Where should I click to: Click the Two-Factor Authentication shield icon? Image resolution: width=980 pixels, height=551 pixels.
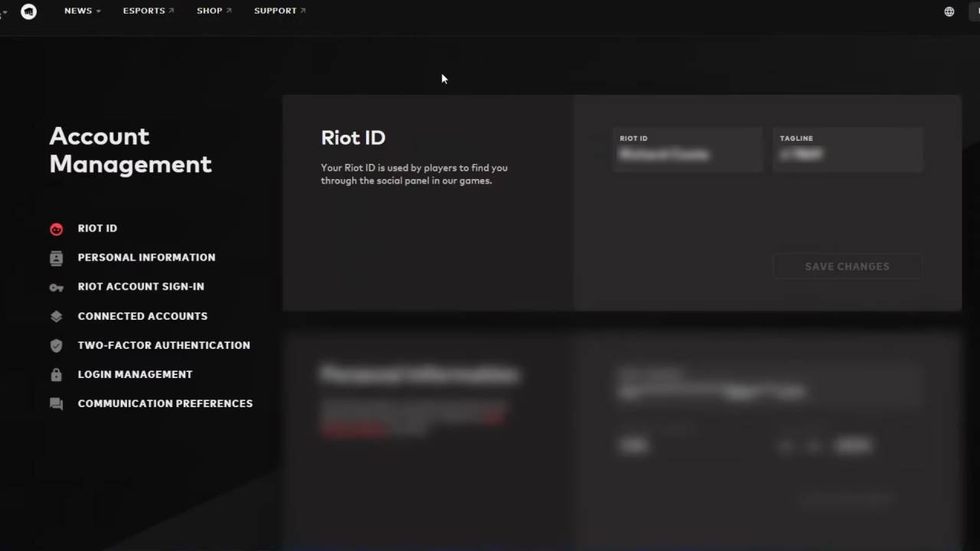coord(56,345)
